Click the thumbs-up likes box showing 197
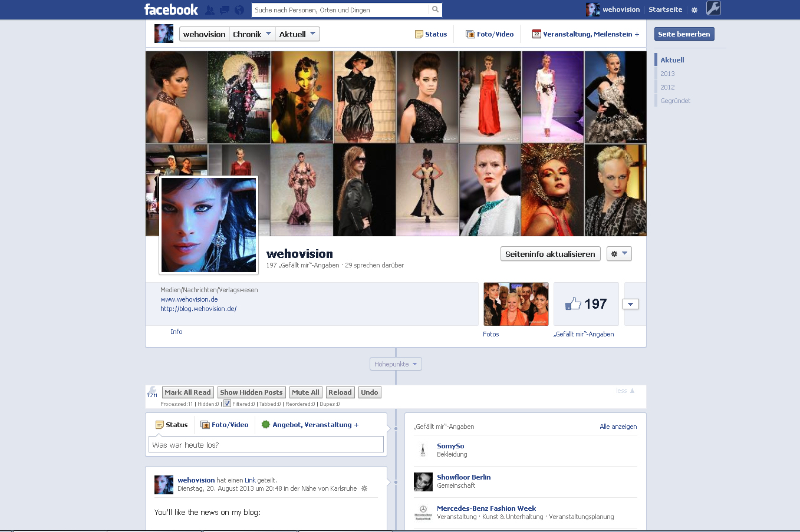The height and width of the screenshot is (532, 800). click(586, 304)
